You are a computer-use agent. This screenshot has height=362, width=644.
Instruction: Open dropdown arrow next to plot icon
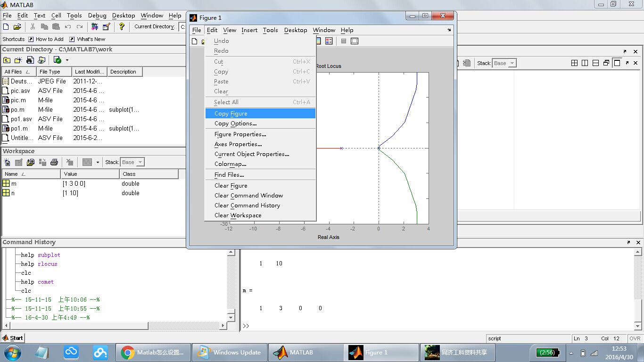pos(98,162)
